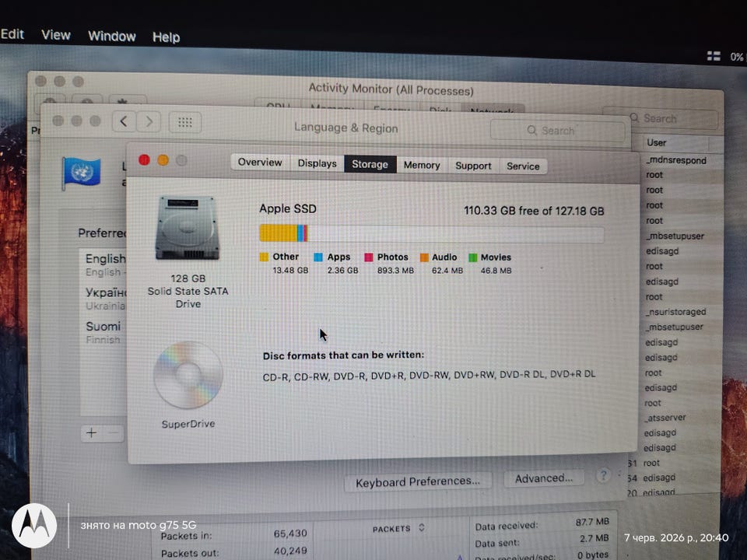Click the Activity Monitor search field

point(661,118)
